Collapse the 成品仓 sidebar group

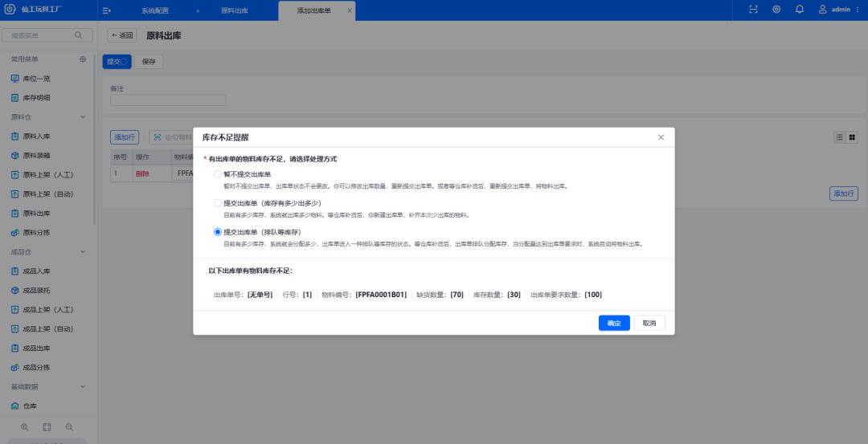click(83, 252)
